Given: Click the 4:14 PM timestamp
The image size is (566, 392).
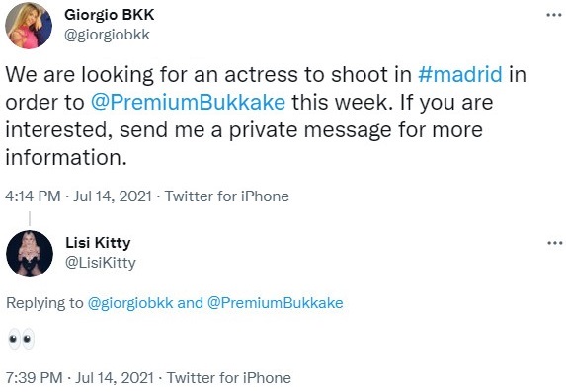Looking at the screenshot, I should 33,196.
